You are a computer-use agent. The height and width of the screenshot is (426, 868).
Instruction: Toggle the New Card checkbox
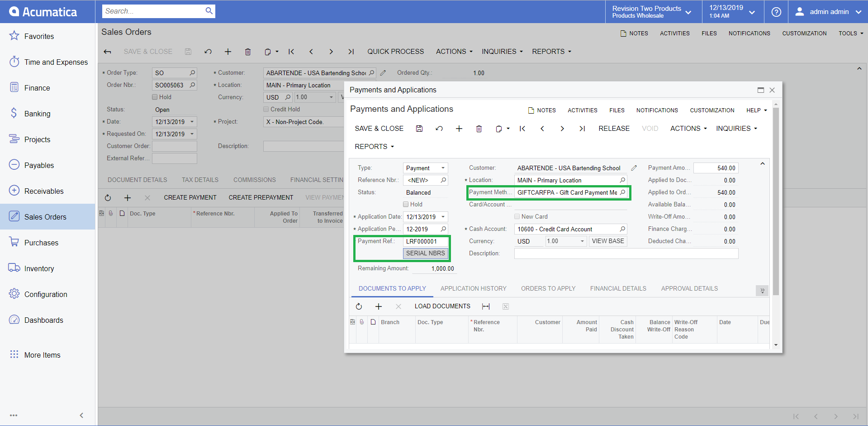pos(517,216)
